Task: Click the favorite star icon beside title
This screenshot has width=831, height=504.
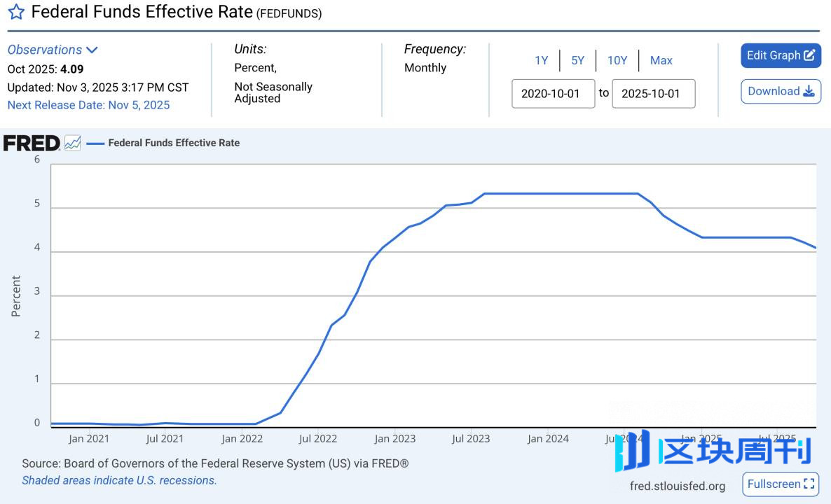Action: pyautogui.click(x=16, y=12)
